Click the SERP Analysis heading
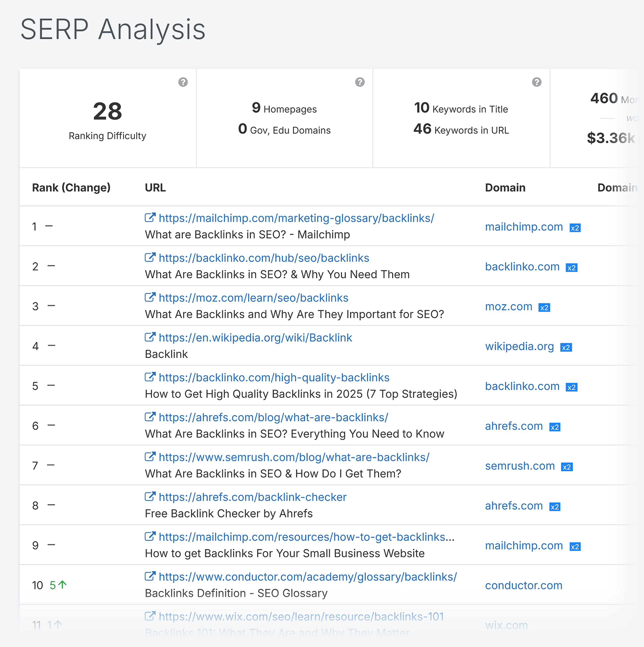The height and width of the screenshot is (647, 644). tap(113, 30)
